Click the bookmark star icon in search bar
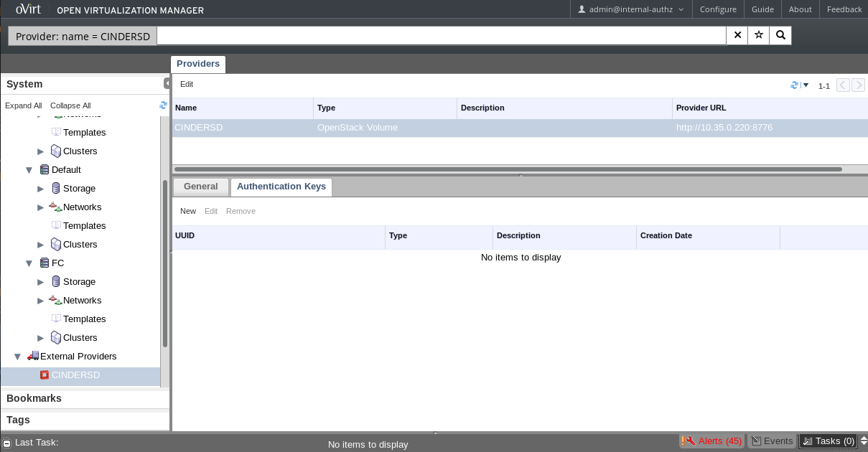Screen dimensions: 868x452 [759, 35]
